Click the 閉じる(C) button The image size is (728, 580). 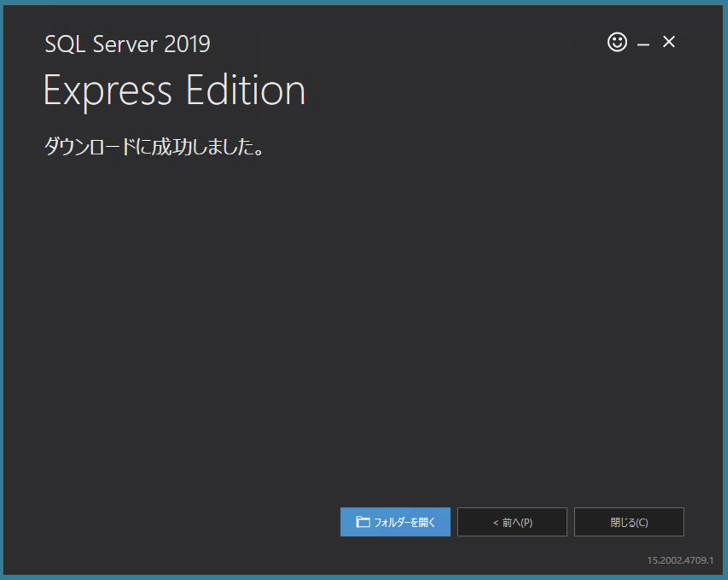(x=629, y=522)
